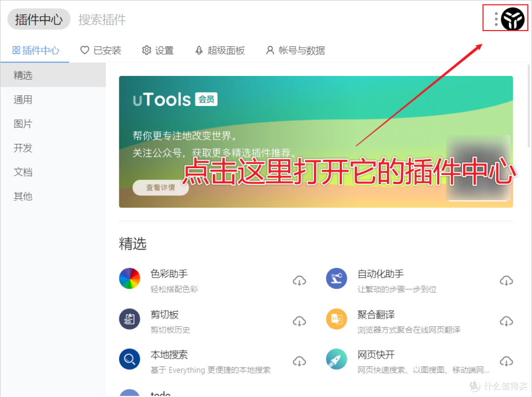
Task: Select the 其他 category
Action: click(53, 196)
